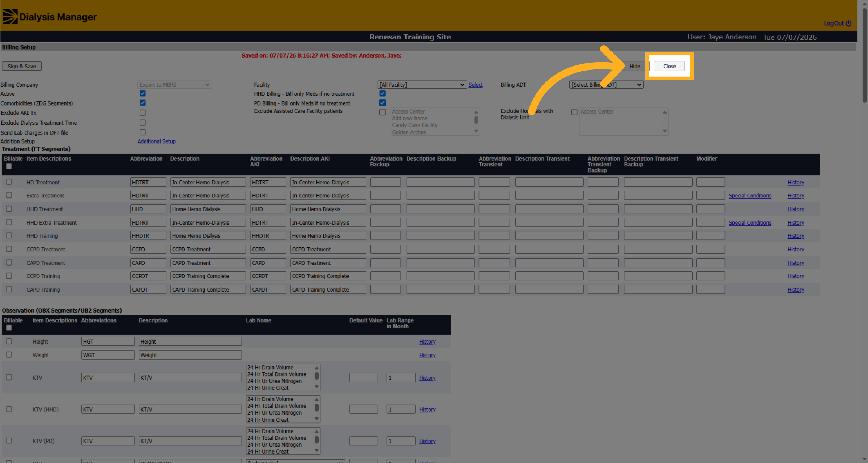Open History for KTV (HHD) row
The width and height of the screenshot is (868, 463).
pyautogui.click(x=427, y=409)
